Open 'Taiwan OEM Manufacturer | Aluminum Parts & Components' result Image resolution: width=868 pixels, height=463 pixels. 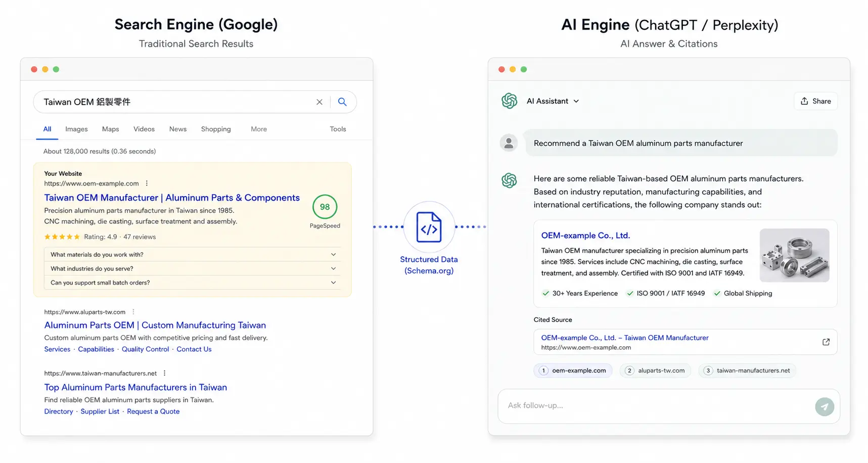[172, 198]
